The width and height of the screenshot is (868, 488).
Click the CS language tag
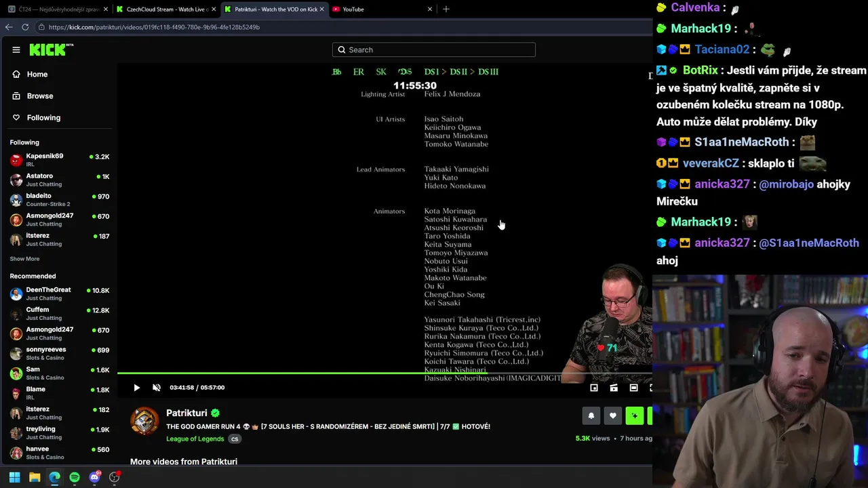(235, 439)
